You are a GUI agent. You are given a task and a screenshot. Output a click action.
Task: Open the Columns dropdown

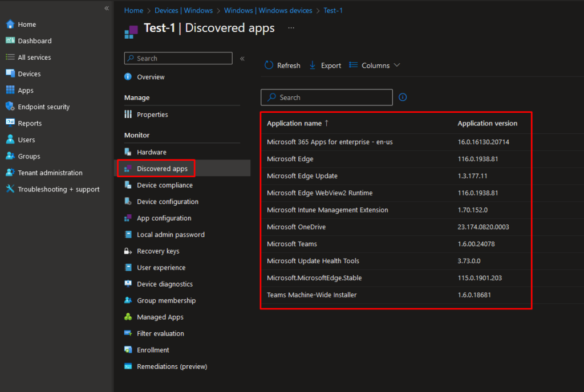pyautogui.click(x=374, y=66)
